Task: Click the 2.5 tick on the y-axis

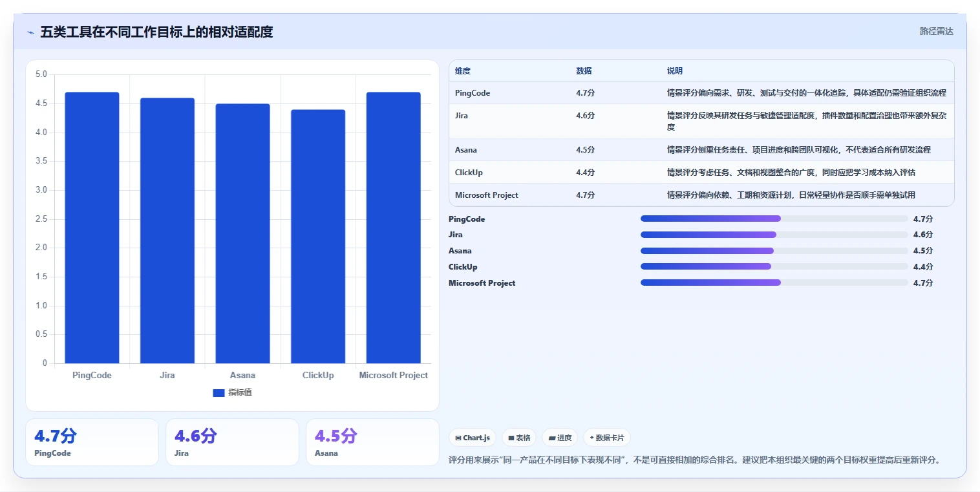Action: click(x=41, y=219)
